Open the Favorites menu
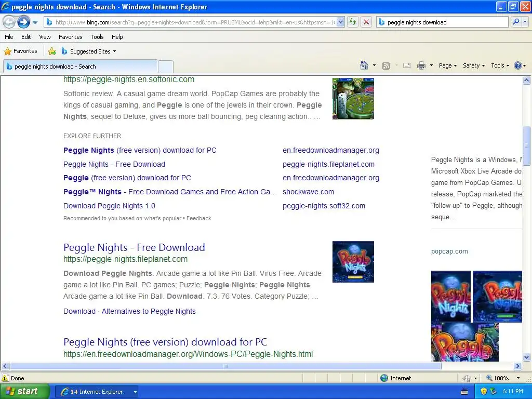 [x=70, y=37]
